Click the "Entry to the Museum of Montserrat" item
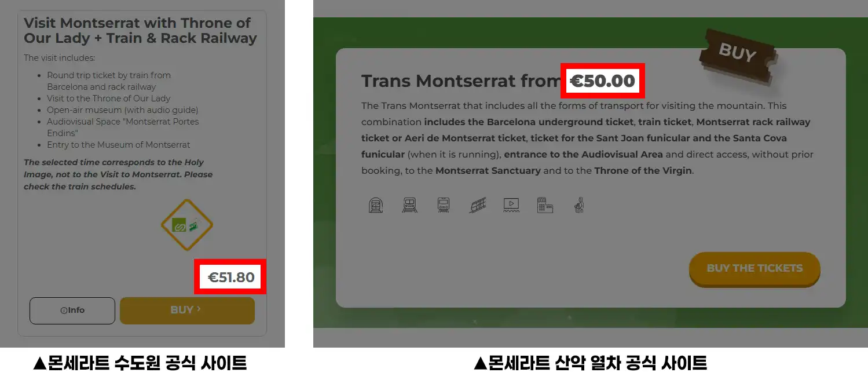 point(118,145)
